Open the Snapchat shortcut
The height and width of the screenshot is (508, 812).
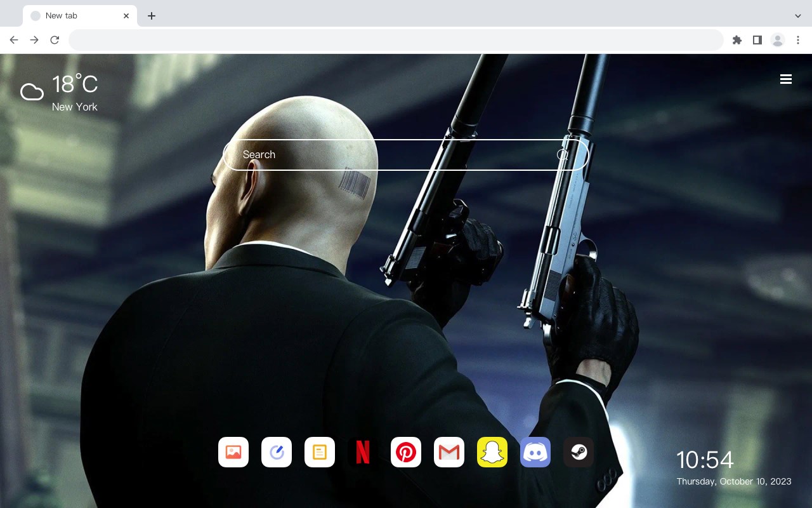[492, 452]
